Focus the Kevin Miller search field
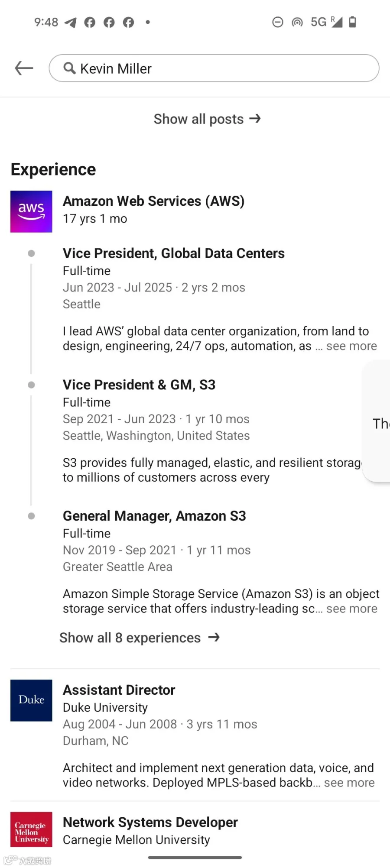The image size is (390, 868). pos(214,68)
